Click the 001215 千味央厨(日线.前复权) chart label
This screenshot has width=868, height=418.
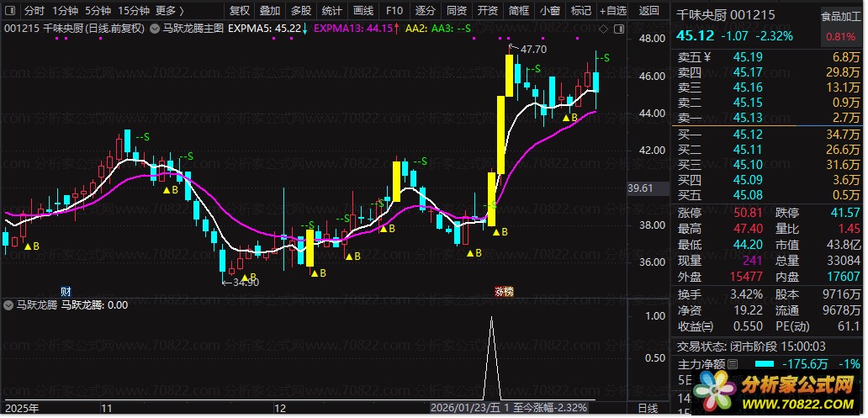click(74, 29)
